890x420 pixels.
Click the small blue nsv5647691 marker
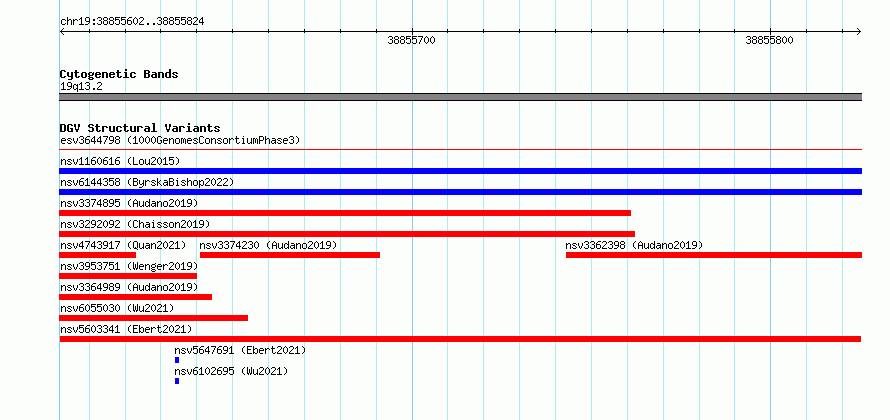[x=177, y=360]
